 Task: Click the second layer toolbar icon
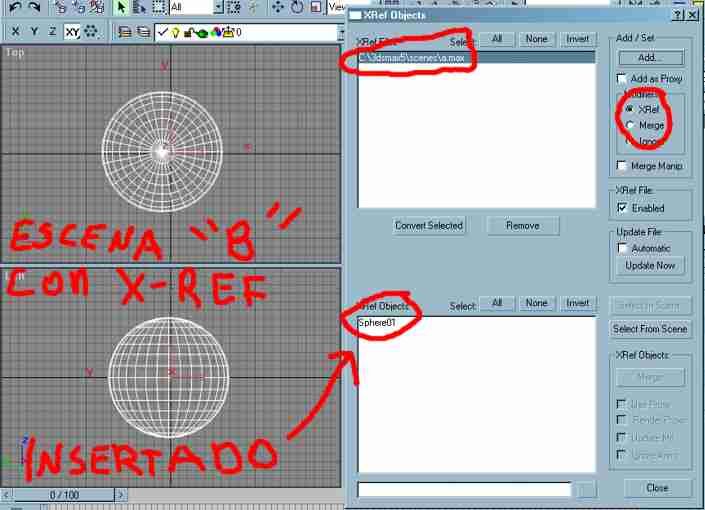[143, 31]
